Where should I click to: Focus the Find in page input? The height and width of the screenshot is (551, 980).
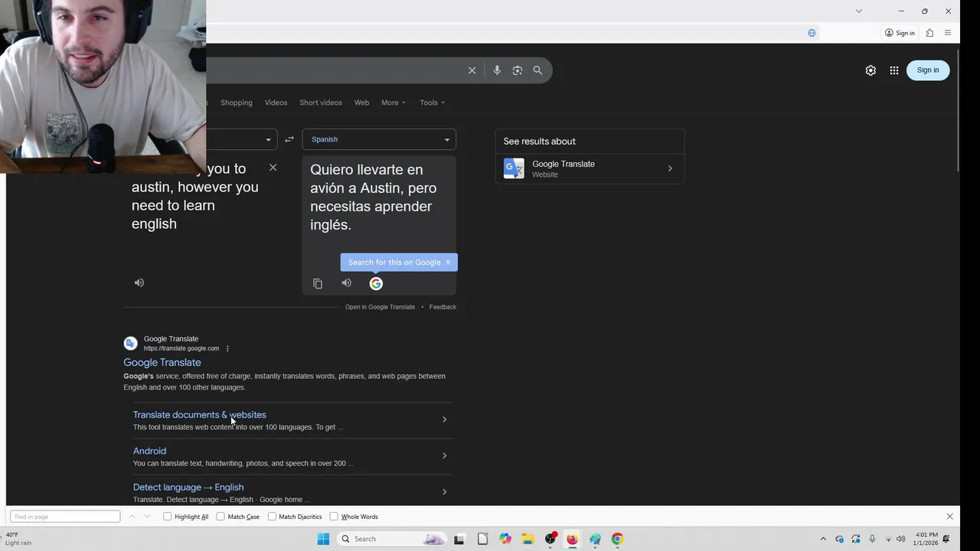click(65, 517)
